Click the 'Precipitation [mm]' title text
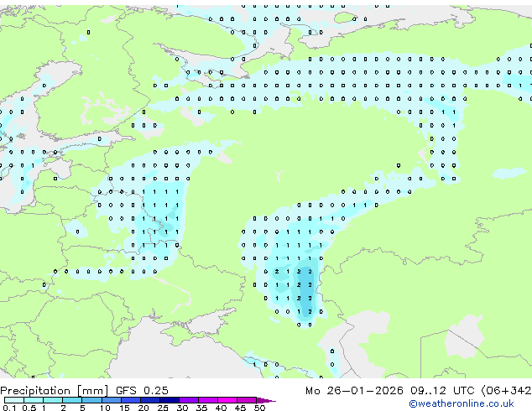The height and width of the screenshot is (411, 532). (55, 391)
